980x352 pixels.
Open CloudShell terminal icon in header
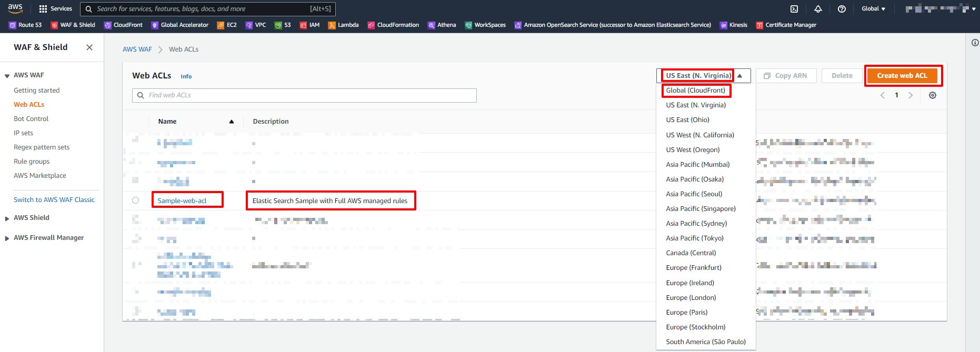pos(794,9)
